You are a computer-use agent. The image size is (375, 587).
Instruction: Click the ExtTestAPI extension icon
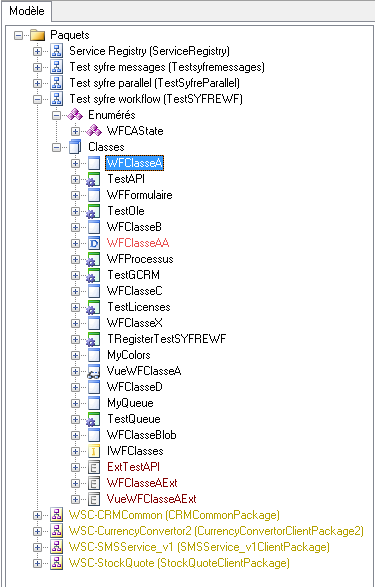[94, 467]
